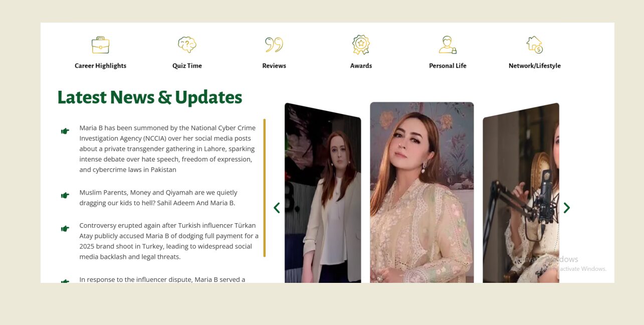
Task: Select the Awards text label
Action: coord(361,66)
